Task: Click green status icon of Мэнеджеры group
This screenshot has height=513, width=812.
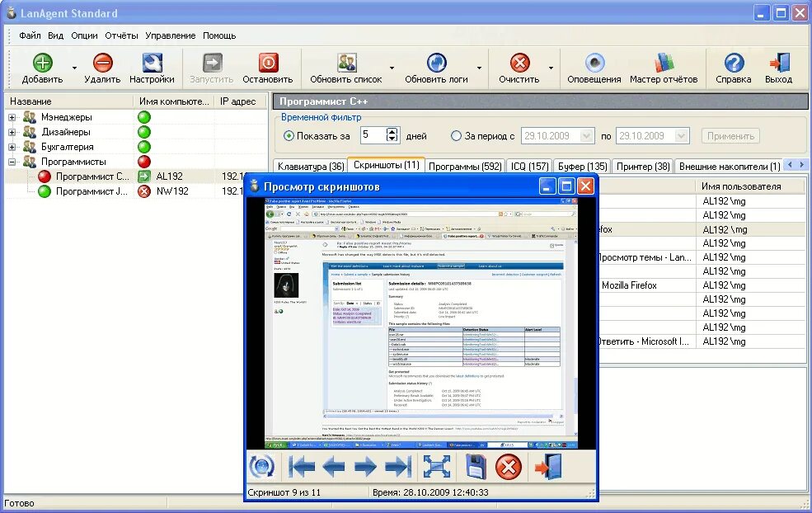Action: coord(144,117)
